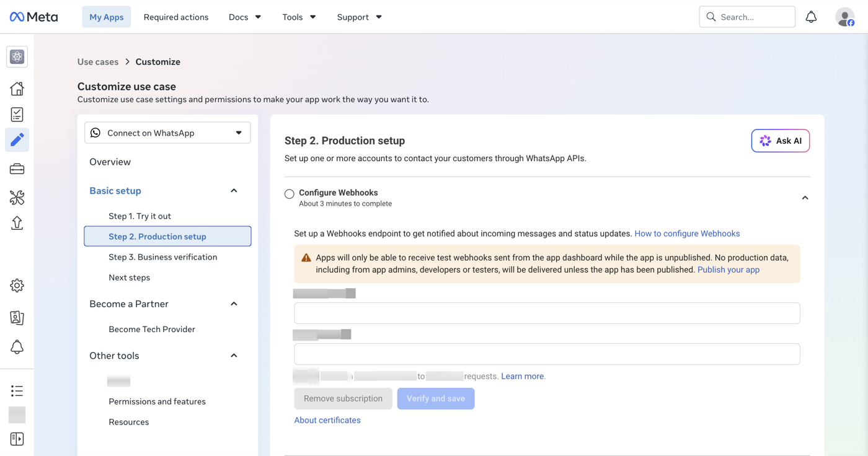
Task: Click Verify and save button
Action: 436,398
